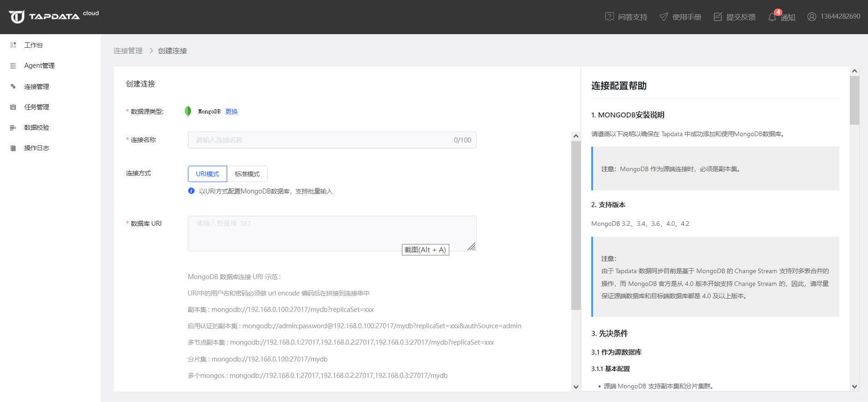Open the notification bell
Screen dimensions: 868x402
pos(772,17)
